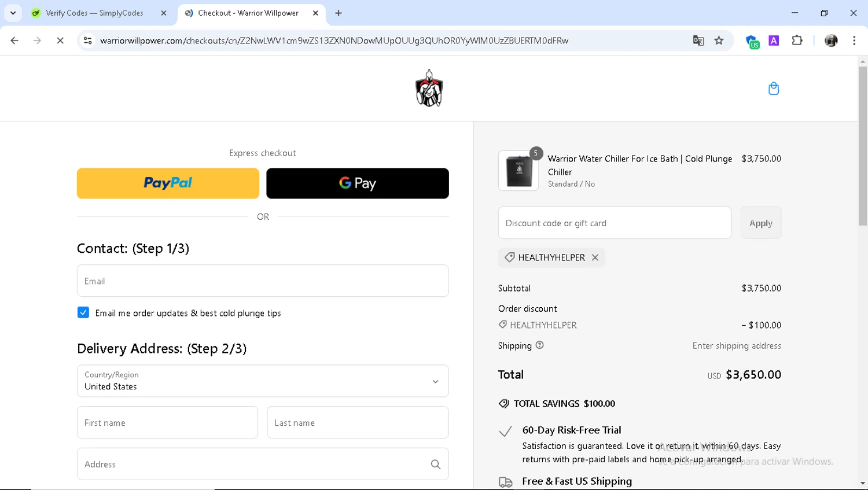Stop loading the page

(60, 40)
